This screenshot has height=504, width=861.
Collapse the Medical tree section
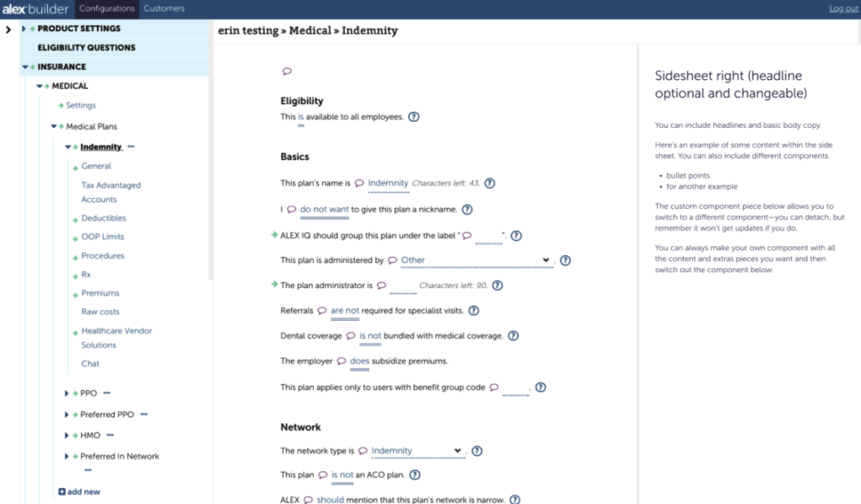[39, 86]
